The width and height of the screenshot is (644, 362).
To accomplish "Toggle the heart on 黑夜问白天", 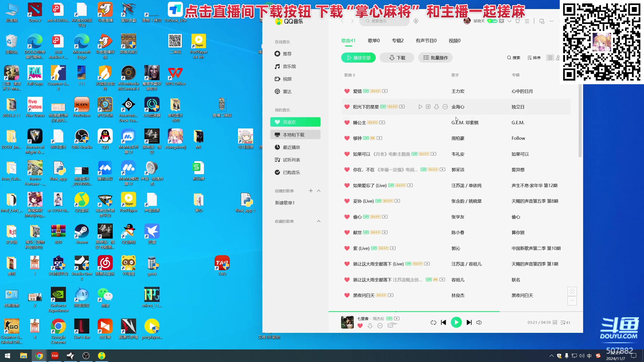I will pyautogui.click(x=347, y=295).
